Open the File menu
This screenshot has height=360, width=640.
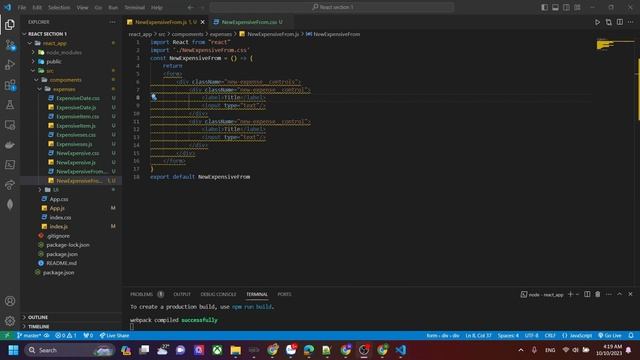tap(22, 7)
